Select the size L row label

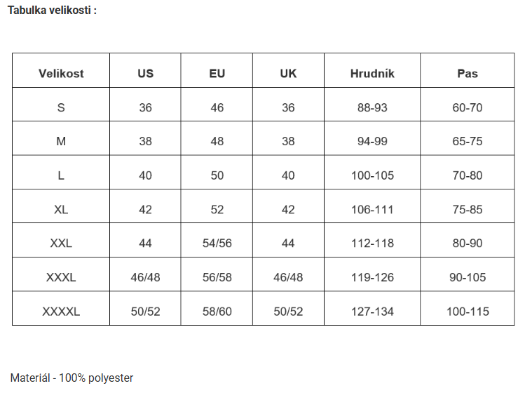(61, 175)
